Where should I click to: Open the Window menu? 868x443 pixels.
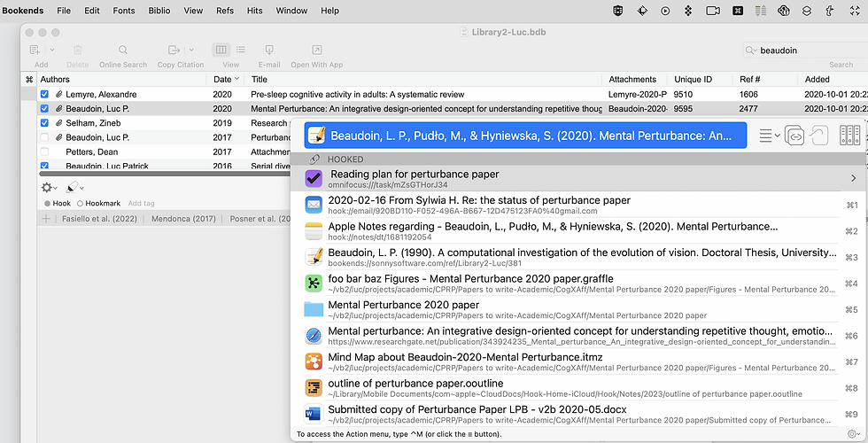(291, 11)
